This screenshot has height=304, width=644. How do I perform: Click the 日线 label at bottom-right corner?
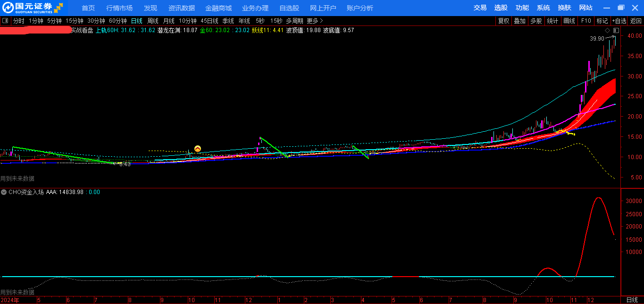(632, 300)
